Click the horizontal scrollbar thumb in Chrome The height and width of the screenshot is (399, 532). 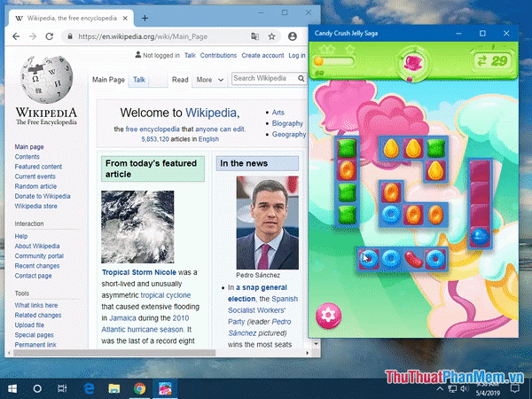coord(113,353)
